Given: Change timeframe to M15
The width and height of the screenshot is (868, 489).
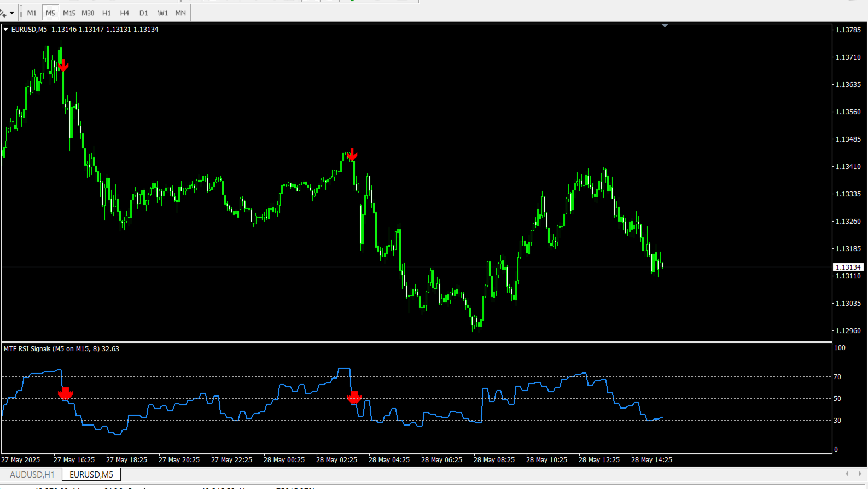Looking at the screenshot, I should 69,13.
